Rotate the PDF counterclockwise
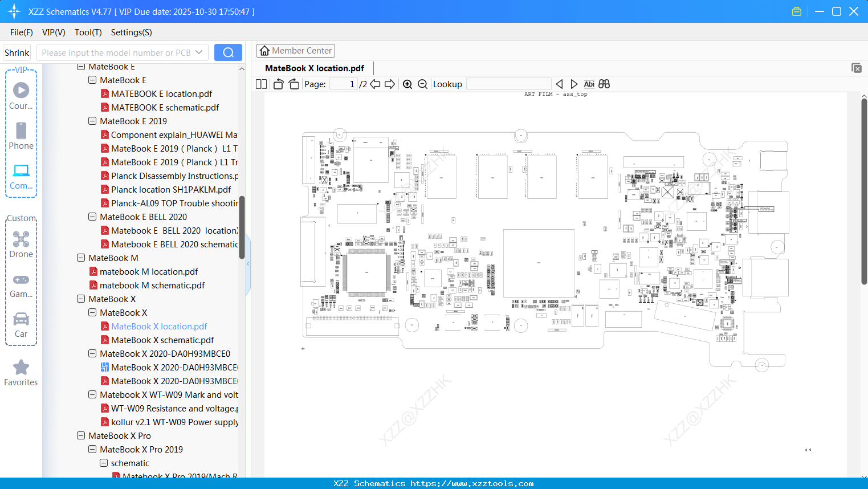 [278, 84]
